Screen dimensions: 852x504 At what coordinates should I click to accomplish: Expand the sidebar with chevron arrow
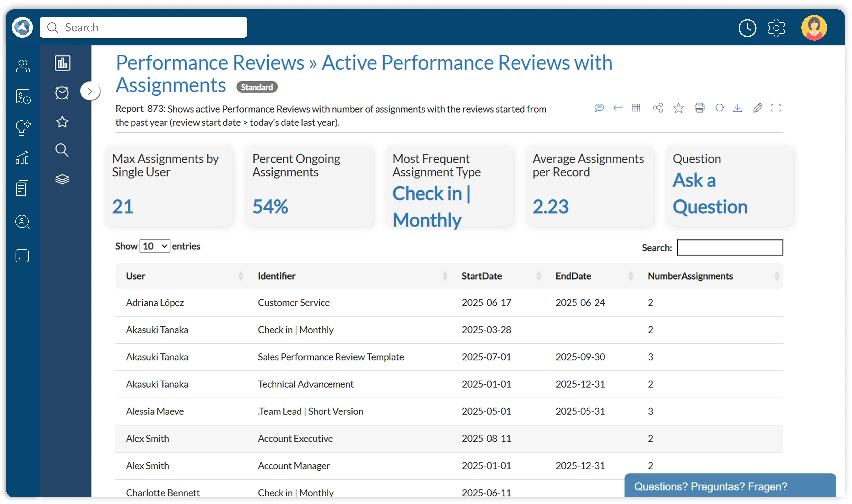[90, 91]
